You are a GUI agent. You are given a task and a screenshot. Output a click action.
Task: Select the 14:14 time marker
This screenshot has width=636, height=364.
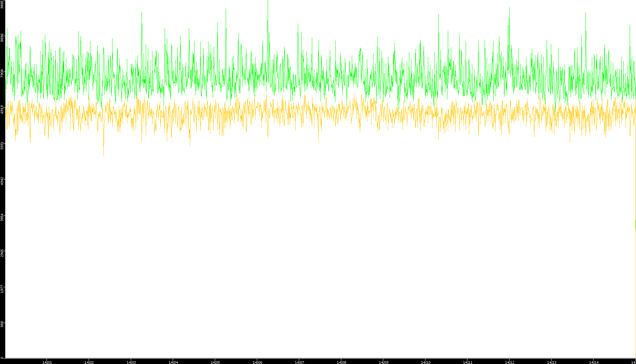pos(594,362)
